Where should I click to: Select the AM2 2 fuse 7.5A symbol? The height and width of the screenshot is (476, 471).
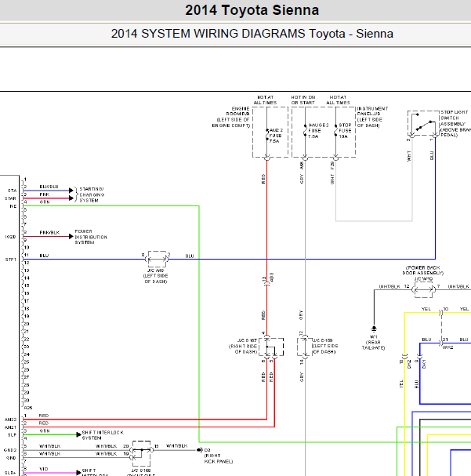point(267,136)
